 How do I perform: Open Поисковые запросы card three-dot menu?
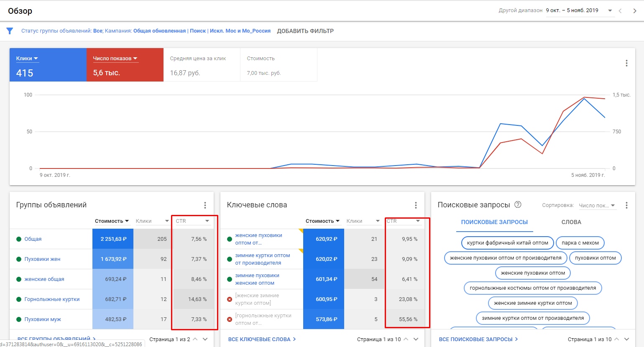click(626, 205)
